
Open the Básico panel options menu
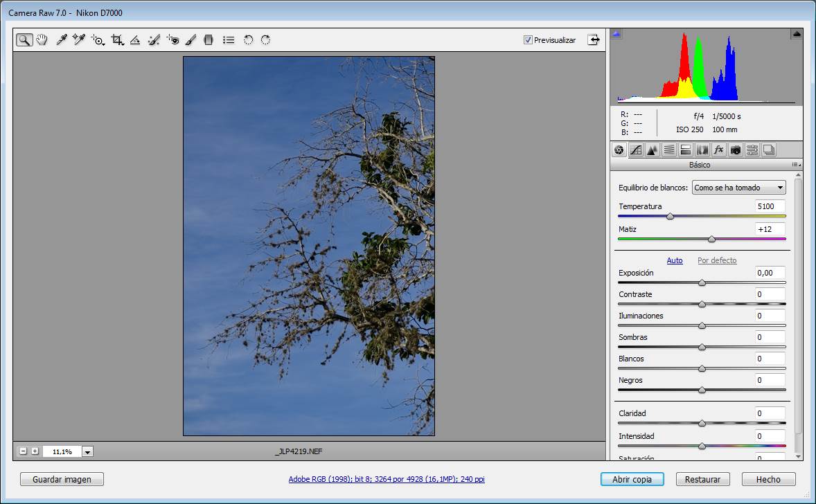796,165
